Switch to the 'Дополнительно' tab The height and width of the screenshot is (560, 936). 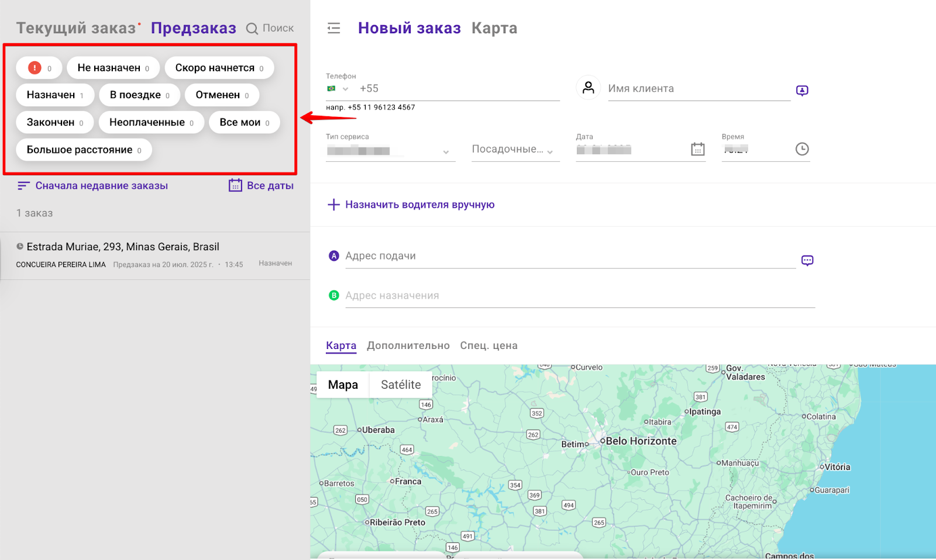pyautogui.click(x=408, y=345)
